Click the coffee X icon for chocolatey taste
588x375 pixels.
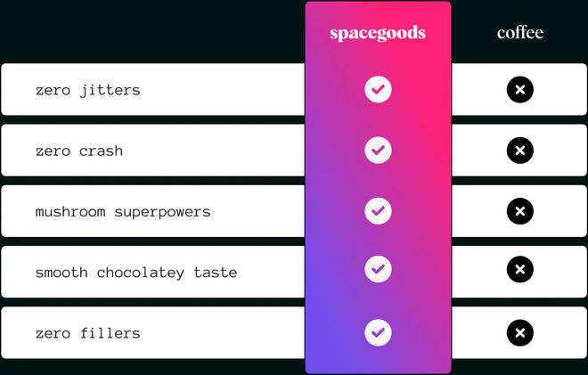tap(519, 268)
